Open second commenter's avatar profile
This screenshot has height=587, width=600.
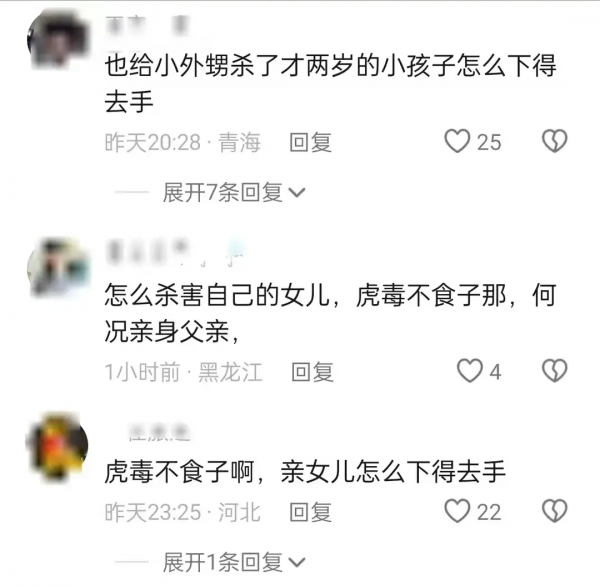coord(58,268)
